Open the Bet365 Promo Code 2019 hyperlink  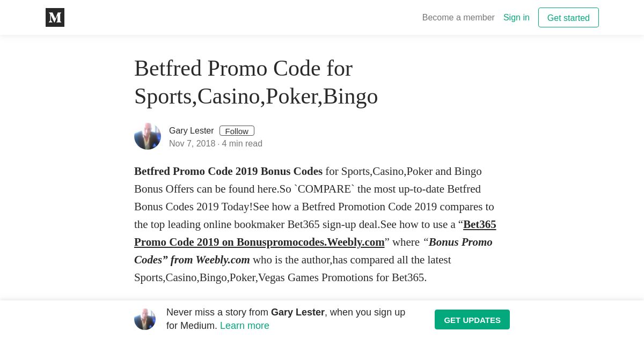[259, 242]
